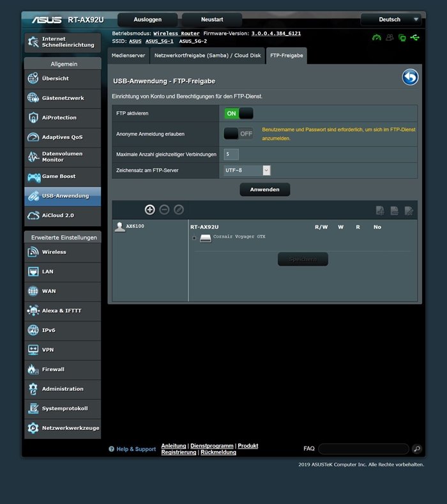Open WAN menu item
The image size is (447, 504).
point(63,291)
